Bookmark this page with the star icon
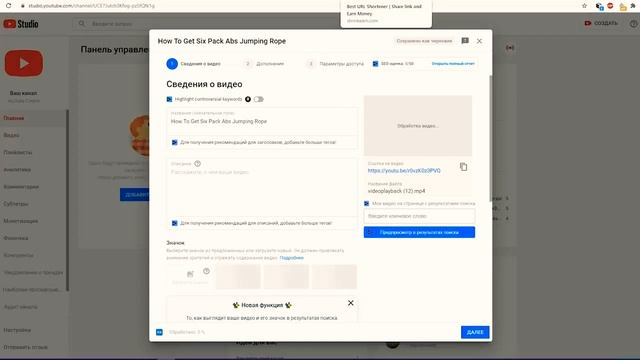The image size is (640, 360). tap(584, 6)
